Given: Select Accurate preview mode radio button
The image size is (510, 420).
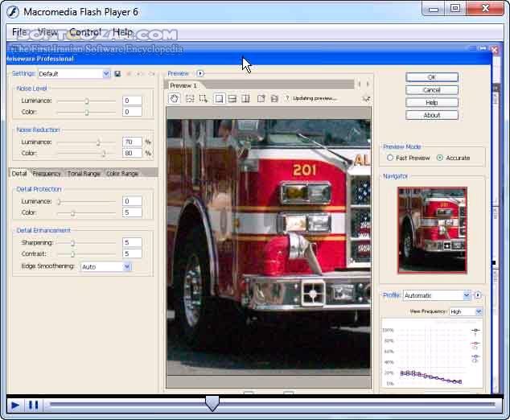Looking at the screenshot, I should [439, 158].
